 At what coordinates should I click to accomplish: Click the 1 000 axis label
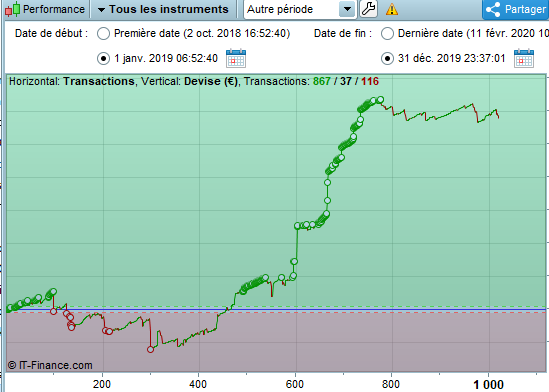click(488, 384)
